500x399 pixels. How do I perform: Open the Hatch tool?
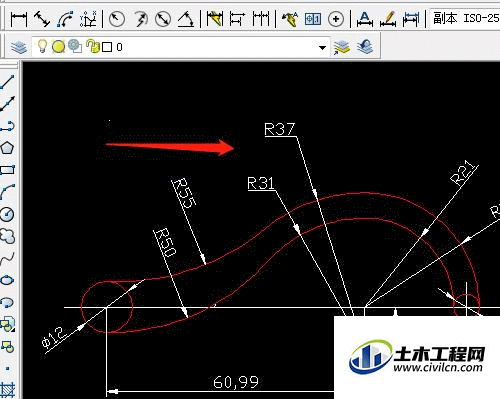point(7,390)
